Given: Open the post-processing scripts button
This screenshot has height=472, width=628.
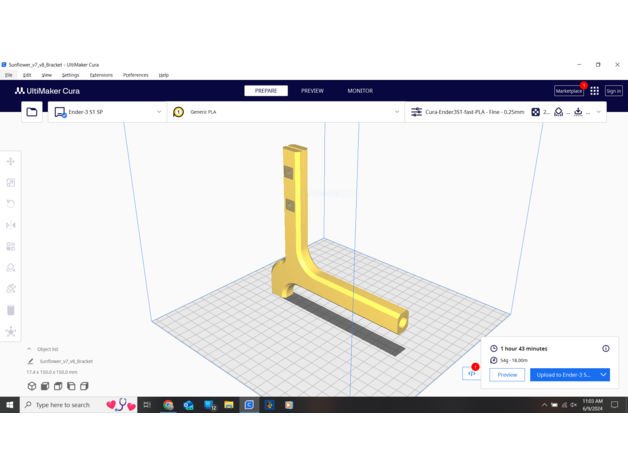Looking at the screenshot, I should [x=472, y=374].
